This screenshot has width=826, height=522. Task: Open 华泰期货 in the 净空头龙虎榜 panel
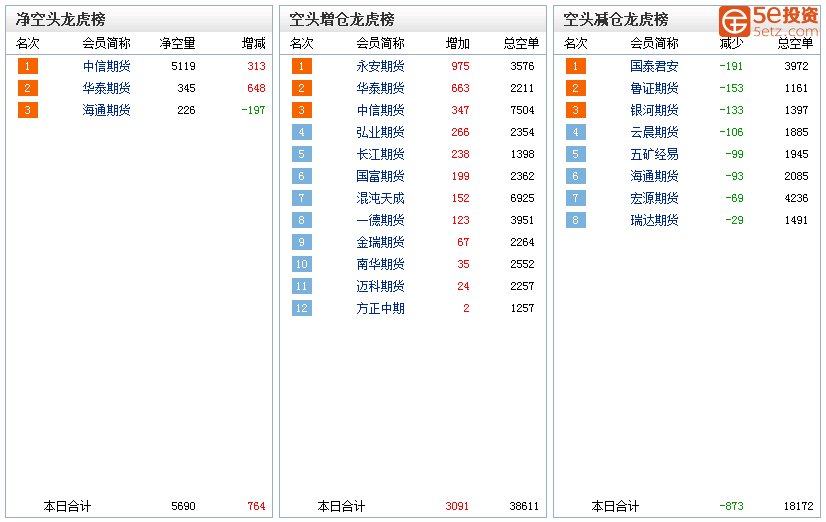point(106,88)
